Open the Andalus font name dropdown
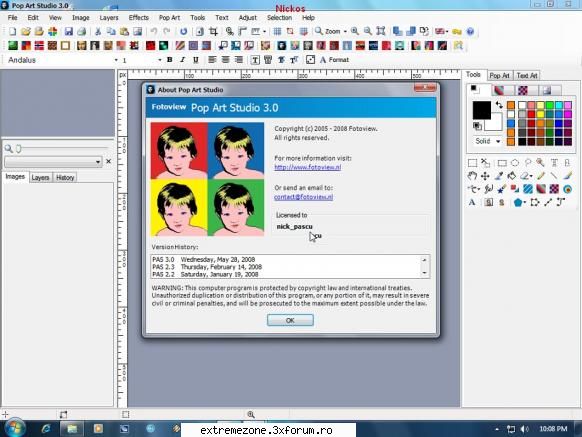This screenshot has width=582, height=437. 116,60
